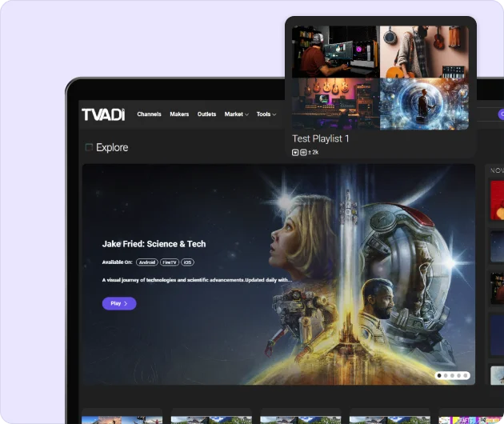Select the iOS platform badge

(187, 262)
